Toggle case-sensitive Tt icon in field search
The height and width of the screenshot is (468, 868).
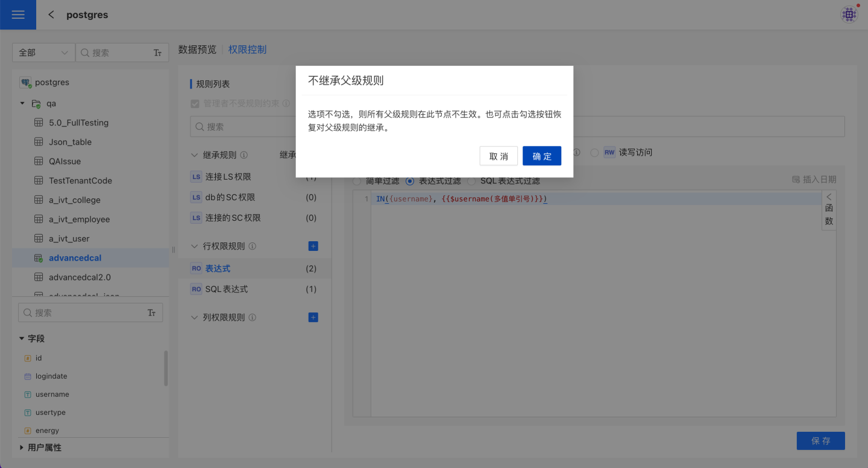[x=151, y=313]
